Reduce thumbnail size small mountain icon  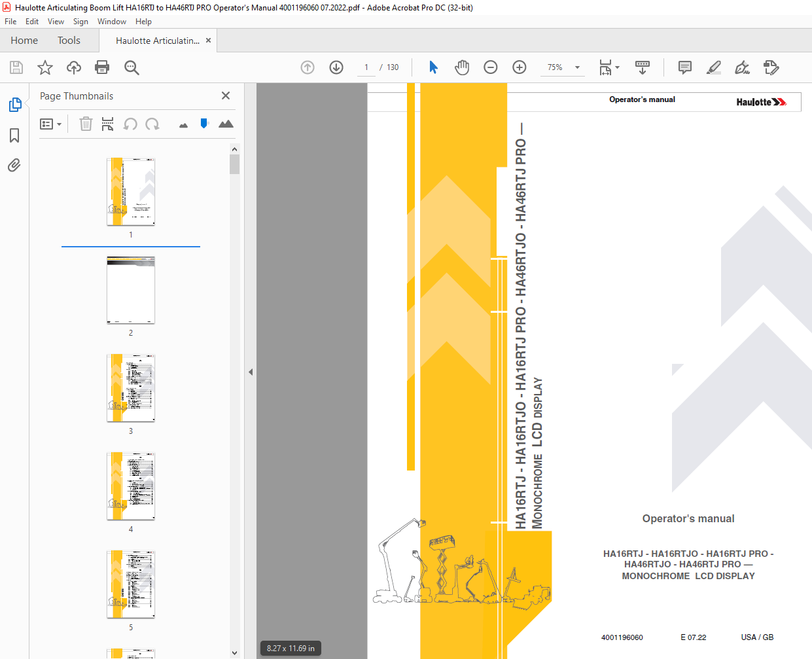(x=183, y=125)
